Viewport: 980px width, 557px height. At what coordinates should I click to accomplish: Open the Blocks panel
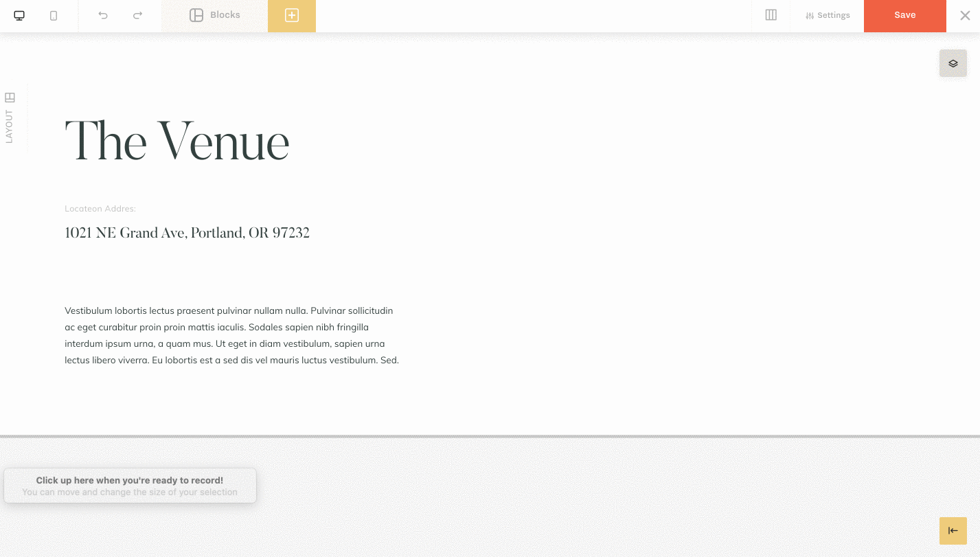(214, 15)
